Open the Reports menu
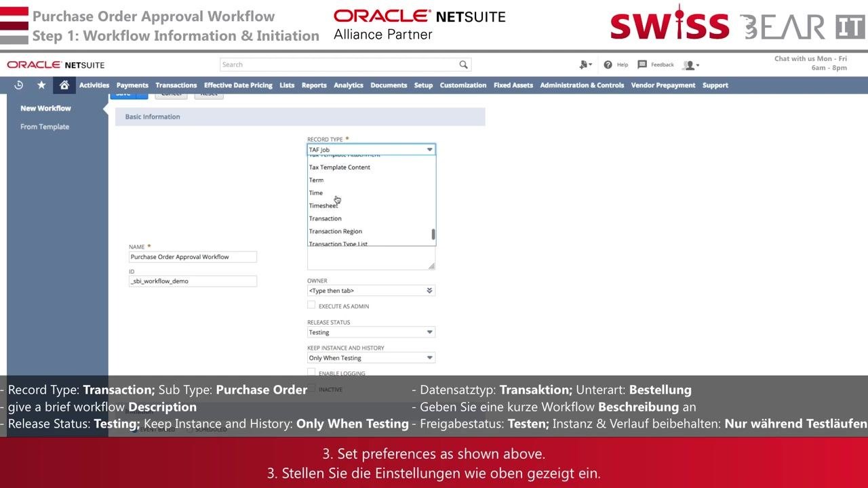 (314, 85)
